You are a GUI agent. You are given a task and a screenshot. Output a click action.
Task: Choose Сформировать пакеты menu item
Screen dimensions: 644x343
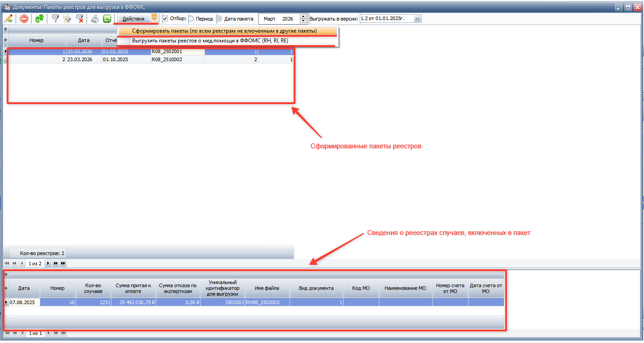pos(224,31)
